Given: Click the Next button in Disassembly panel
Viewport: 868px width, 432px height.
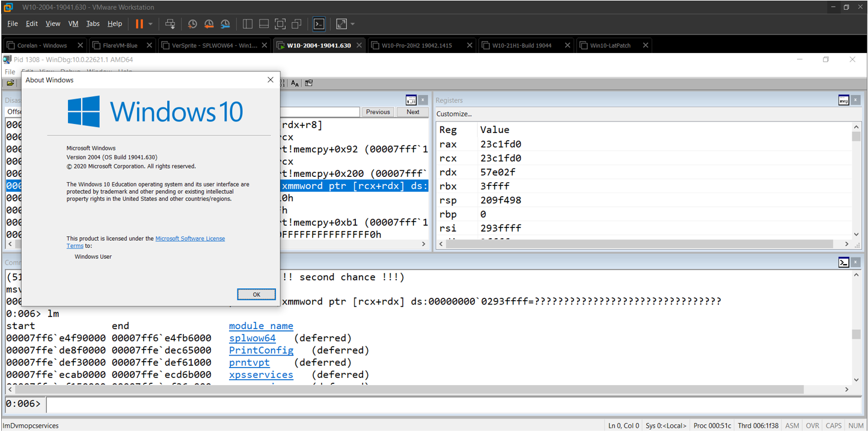Looking at the screenshot, I should pos(413,112).
